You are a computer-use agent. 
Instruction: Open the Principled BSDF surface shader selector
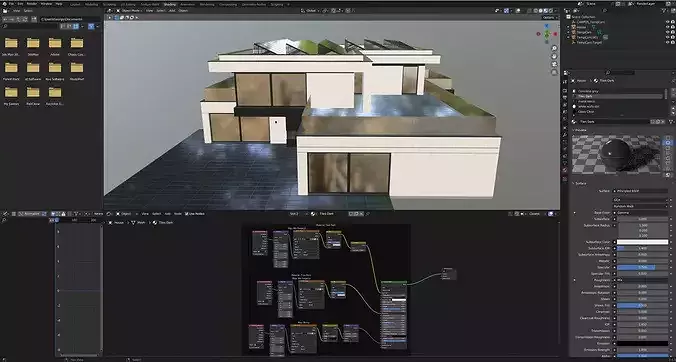coord(641,191)
